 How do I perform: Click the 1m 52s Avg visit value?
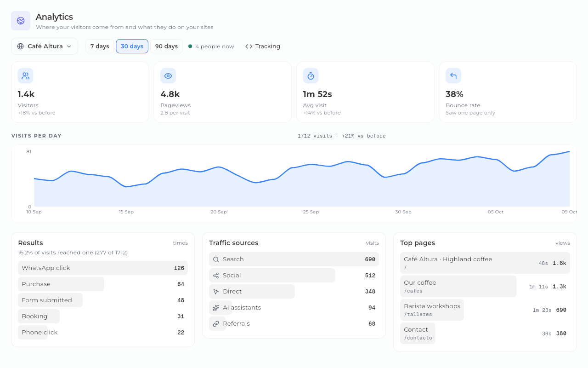pos(317,94)
